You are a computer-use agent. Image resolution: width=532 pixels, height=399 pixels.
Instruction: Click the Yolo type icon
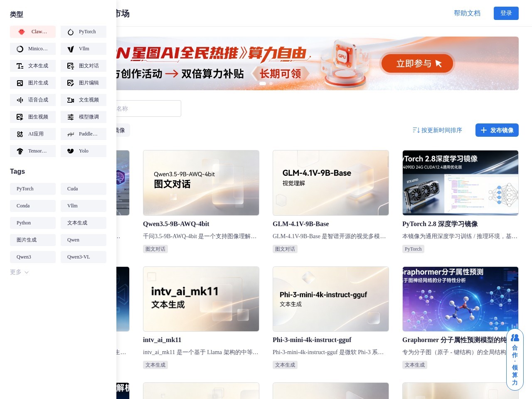click(71, 151)
